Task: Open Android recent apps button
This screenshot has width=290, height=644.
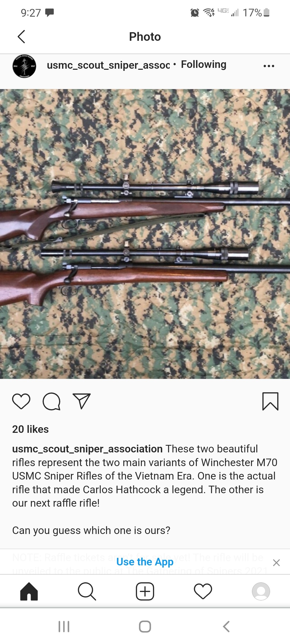Action: (64, 627)
